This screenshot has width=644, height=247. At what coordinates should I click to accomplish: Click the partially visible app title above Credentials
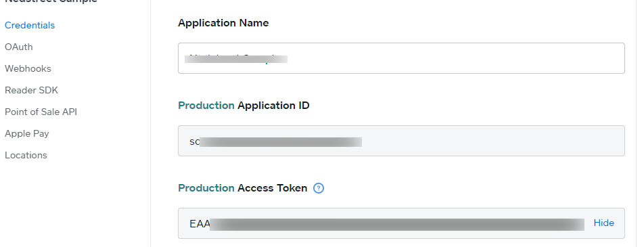pos(51,1)
